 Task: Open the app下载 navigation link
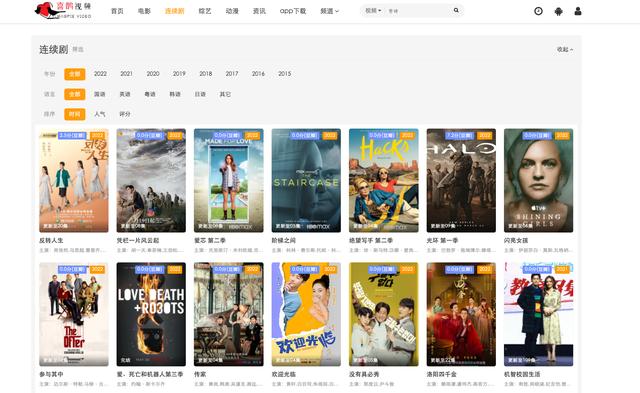pyautogui.click(x=293, y=11)
